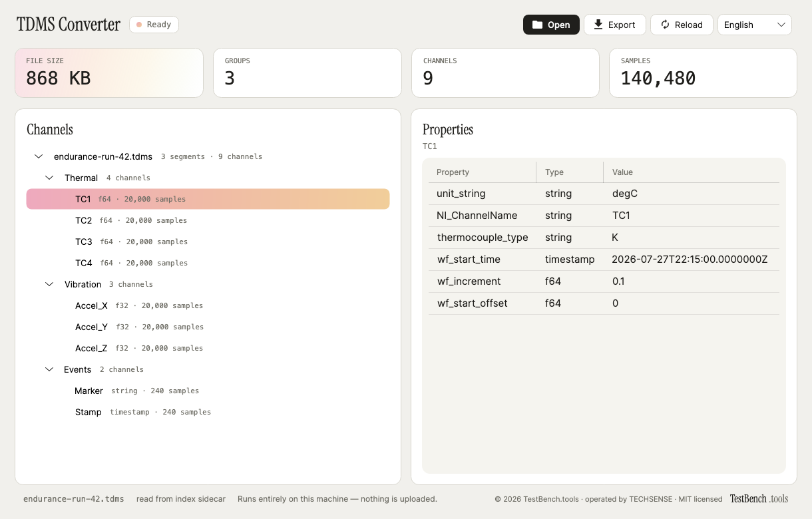Click the TestBench.tools logo in footer
The image size is (812, 519).
(x=759, y=498)
